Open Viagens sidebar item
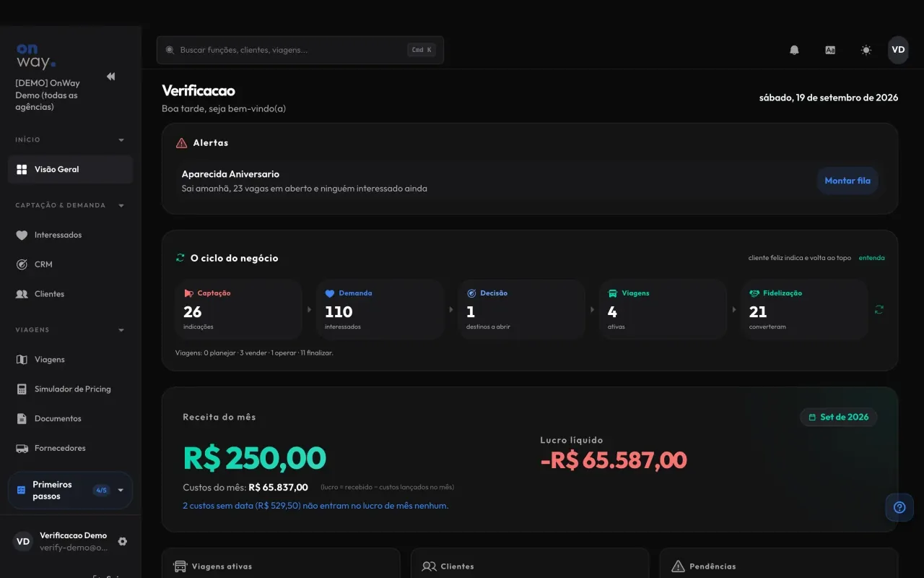 tap(70, 359)
